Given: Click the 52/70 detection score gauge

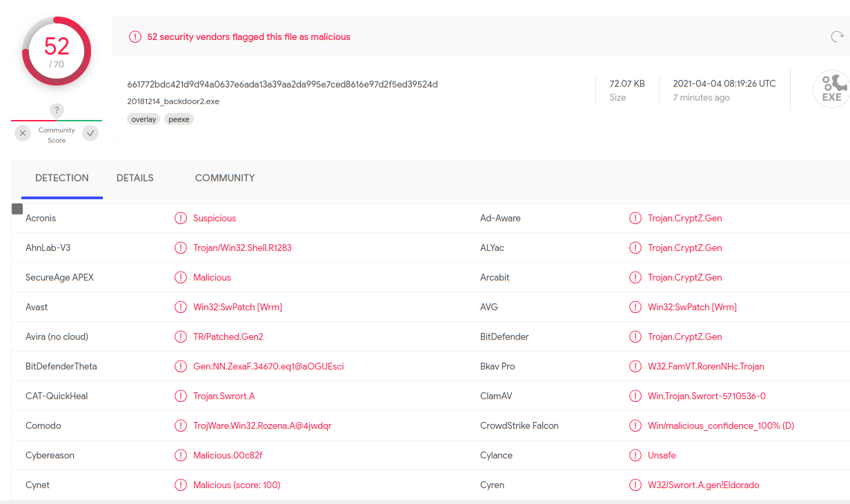Looking at the screenshot, I should (57, 51).
